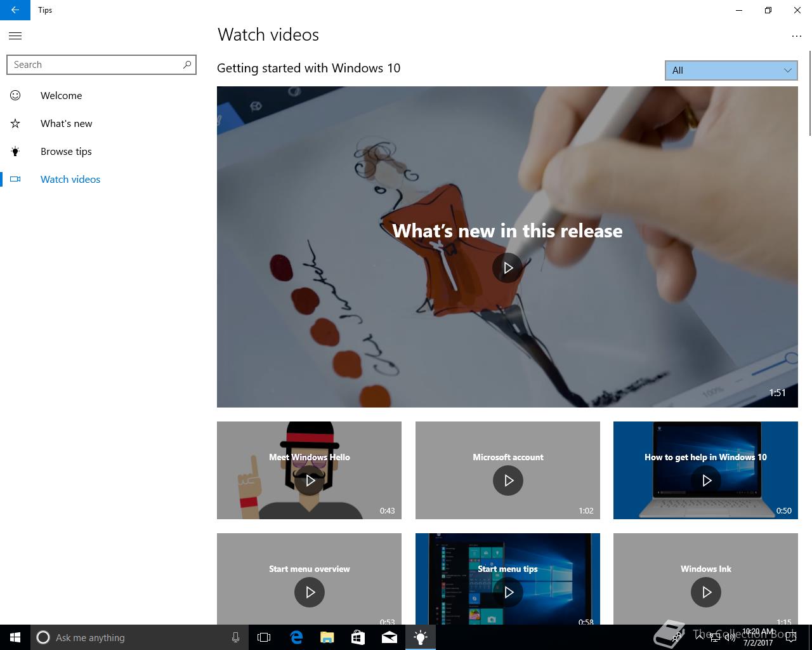Play the Start menu overview video
This screenshot has height=650, width=812.
[310, 592]
